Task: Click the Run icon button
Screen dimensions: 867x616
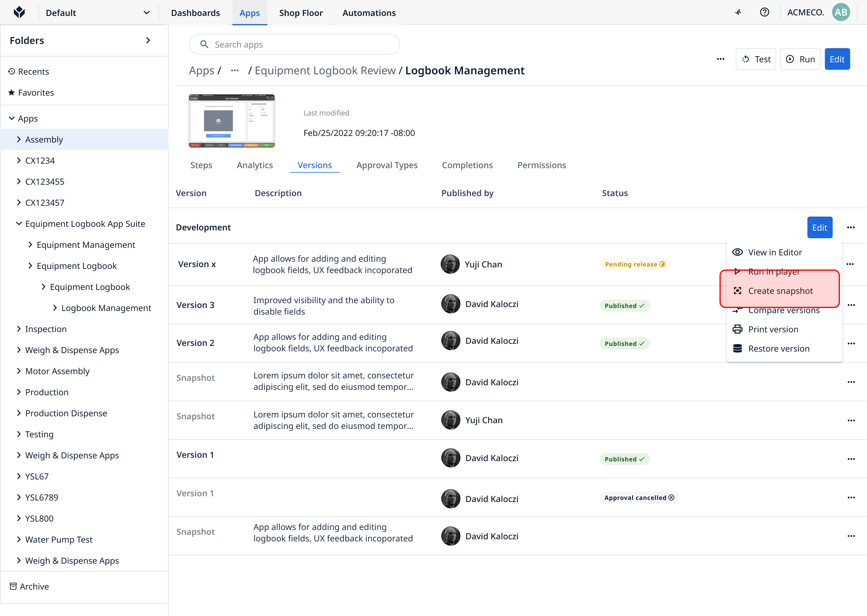Action: [791, 59]
